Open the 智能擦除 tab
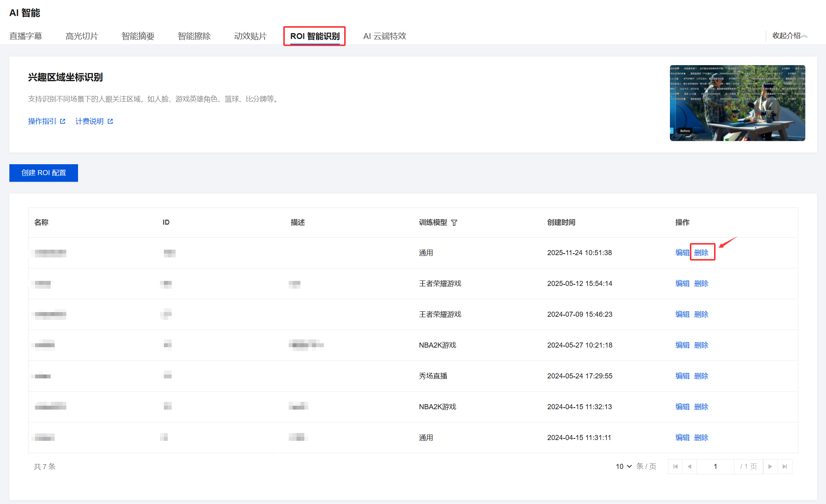Image resolution: width=826 pixels, height=504 pixels. tap(194, 36)
